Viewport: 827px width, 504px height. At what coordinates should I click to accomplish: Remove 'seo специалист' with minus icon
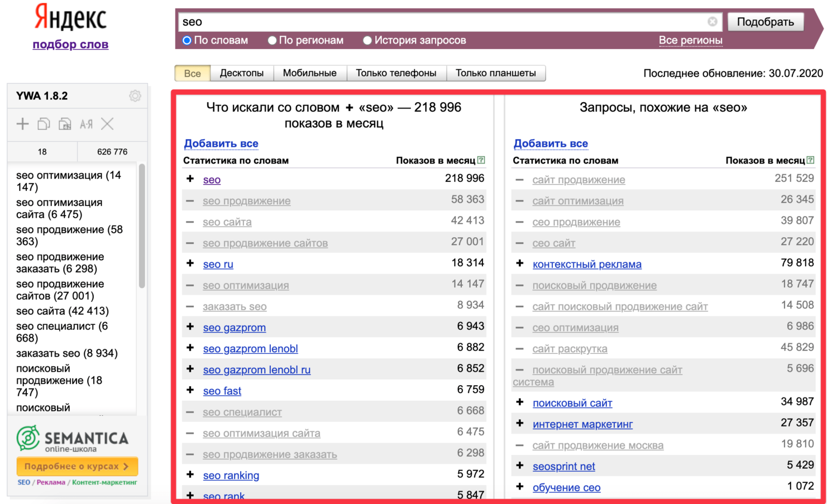[190, 412]
